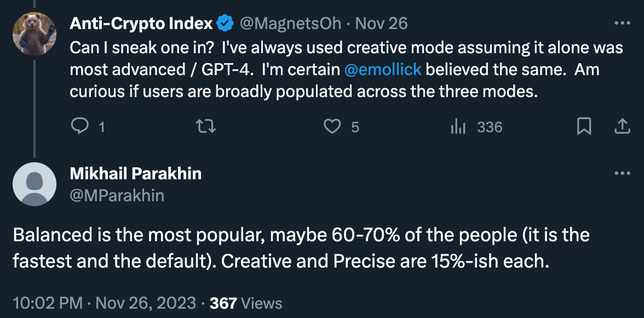Click the blue verified badge
The image size is (644, 318).
point(225,24)
